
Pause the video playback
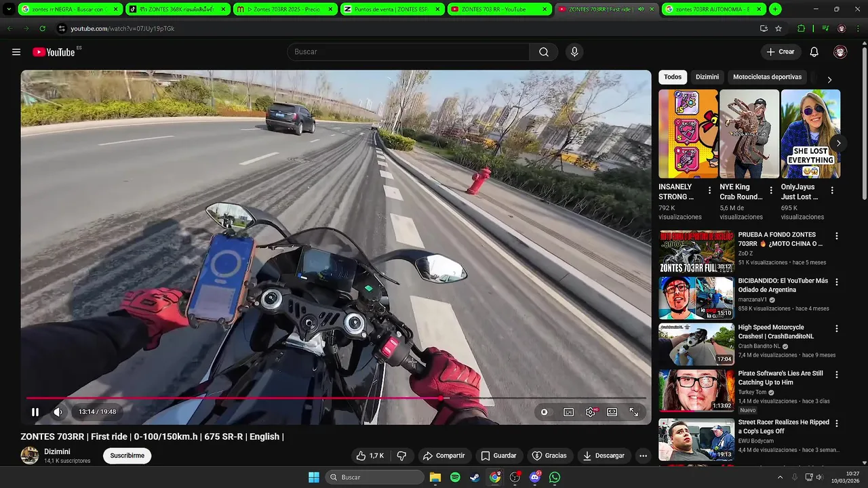click(x=35, y=412)
